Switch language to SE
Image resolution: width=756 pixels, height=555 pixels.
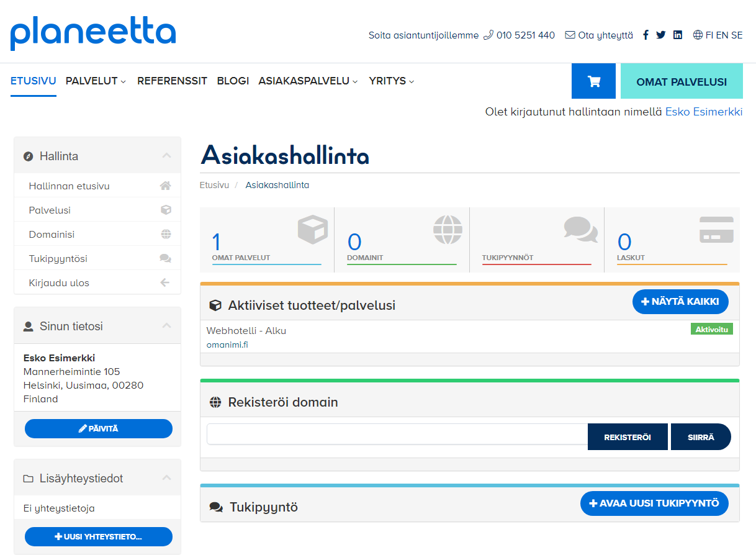737,35
